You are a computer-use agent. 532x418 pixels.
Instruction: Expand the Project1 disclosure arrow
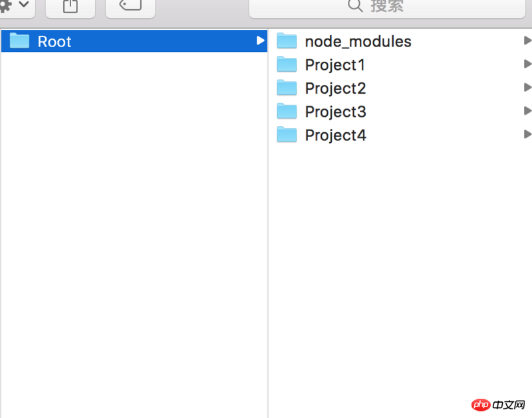pos(527,64)
